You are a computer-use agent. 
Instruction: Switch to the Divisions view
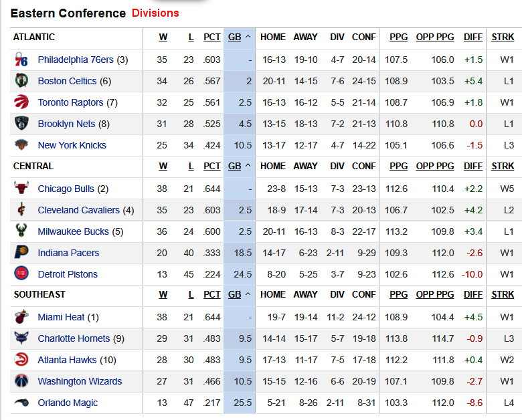click(155, 13)
